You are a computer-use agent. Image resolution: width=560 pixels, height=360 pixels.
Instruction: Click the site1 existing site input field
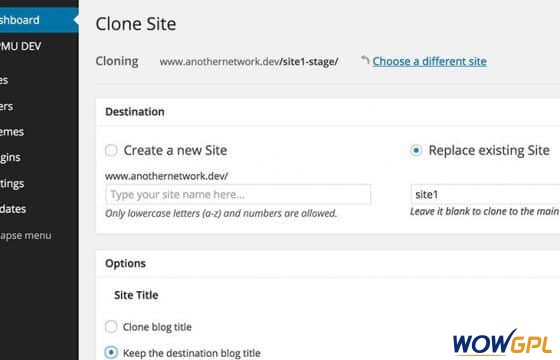tap(485, 194)
